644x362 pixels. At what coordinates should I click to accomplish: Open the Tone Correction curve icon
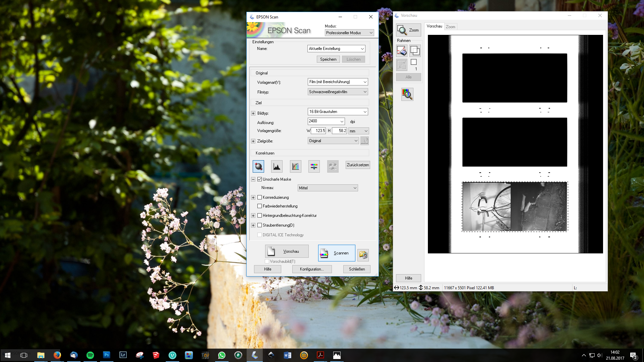pos(296,166)
